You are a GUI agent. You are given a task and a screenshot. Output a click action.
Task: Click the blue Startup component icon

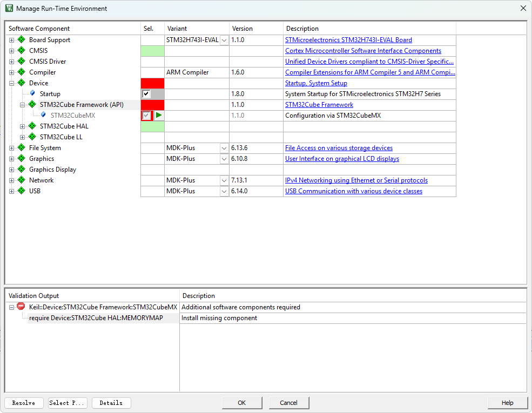(32, 93)
